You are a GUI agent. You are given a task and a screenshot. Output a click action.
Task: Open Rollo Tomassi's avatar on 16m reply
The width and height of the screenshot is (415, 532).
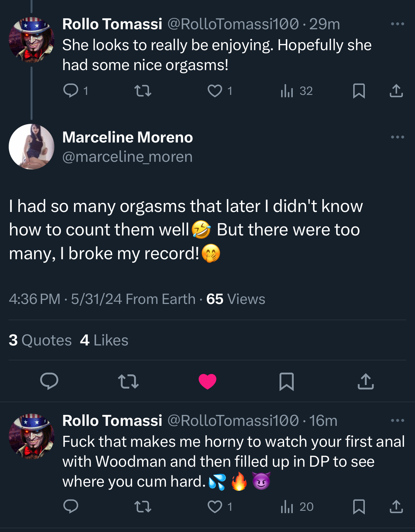click(x=32, y=436)
